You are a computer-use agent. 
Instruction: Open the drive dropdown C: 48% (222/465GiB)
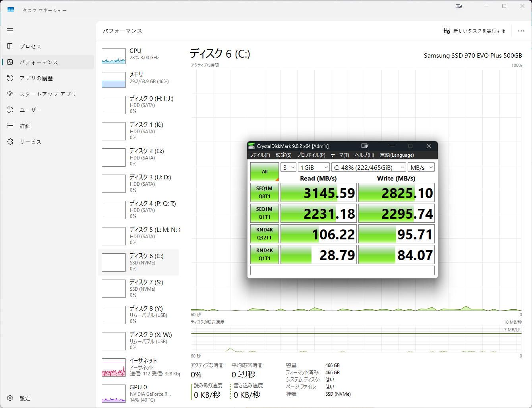369,167
